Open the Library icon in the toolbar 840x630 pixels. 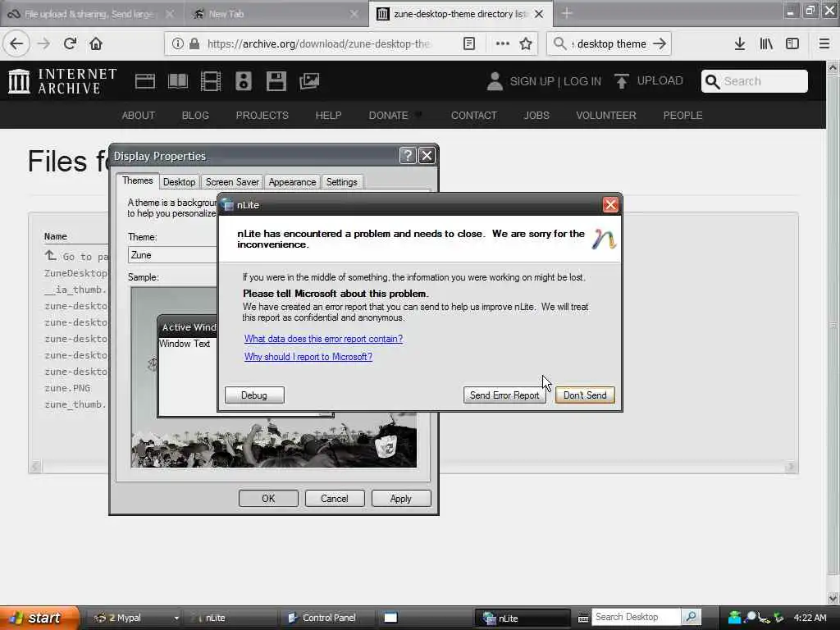(766, 43)
